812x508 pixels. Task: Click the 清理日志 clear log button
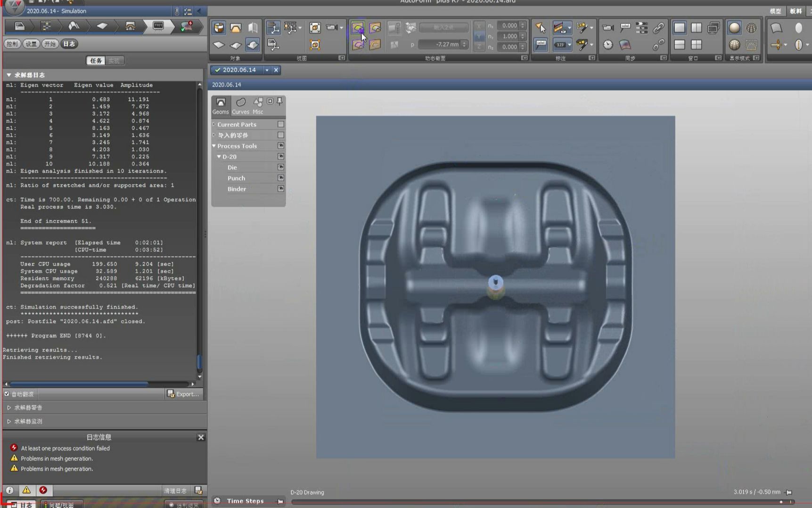coord(175,491)
